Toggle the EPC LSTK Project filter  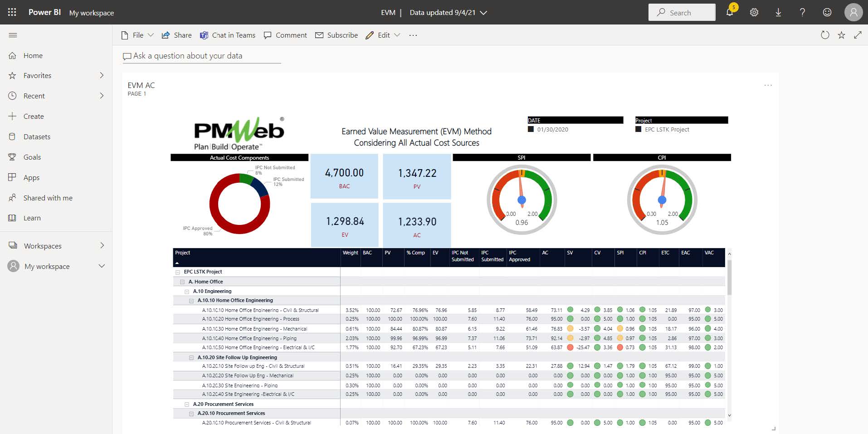(639, 129)
